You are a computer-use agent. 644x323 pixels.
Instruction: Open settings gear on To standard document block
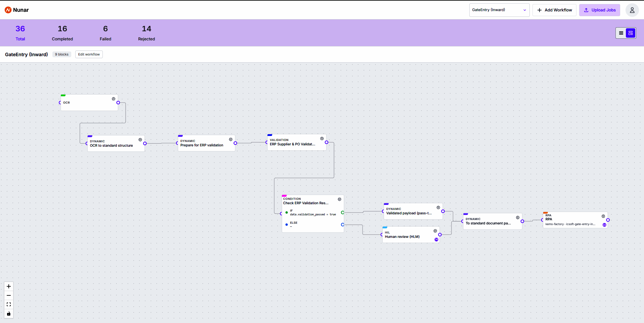tap(518, 217)
